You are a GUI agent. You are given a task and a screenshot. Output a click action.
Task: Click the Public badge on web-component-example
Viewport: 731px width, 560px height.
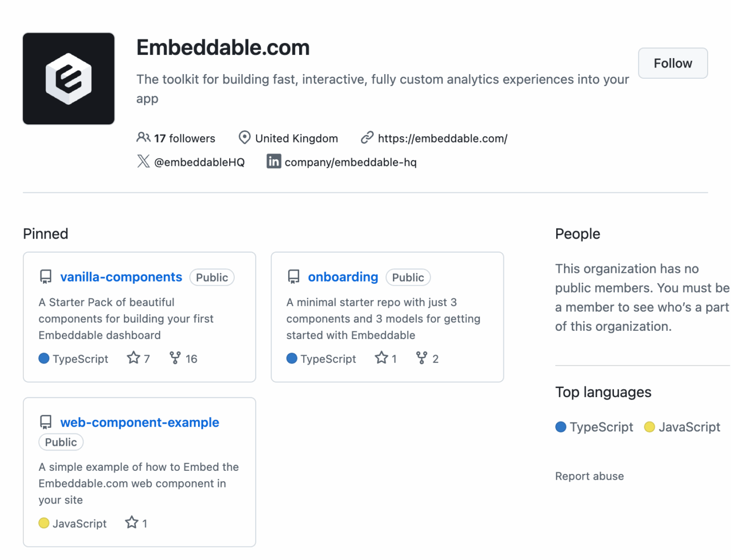61,442
